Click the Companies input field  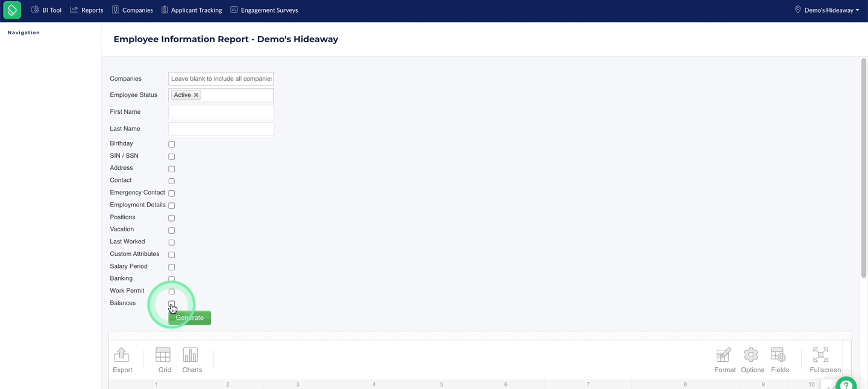coord(221,78)
